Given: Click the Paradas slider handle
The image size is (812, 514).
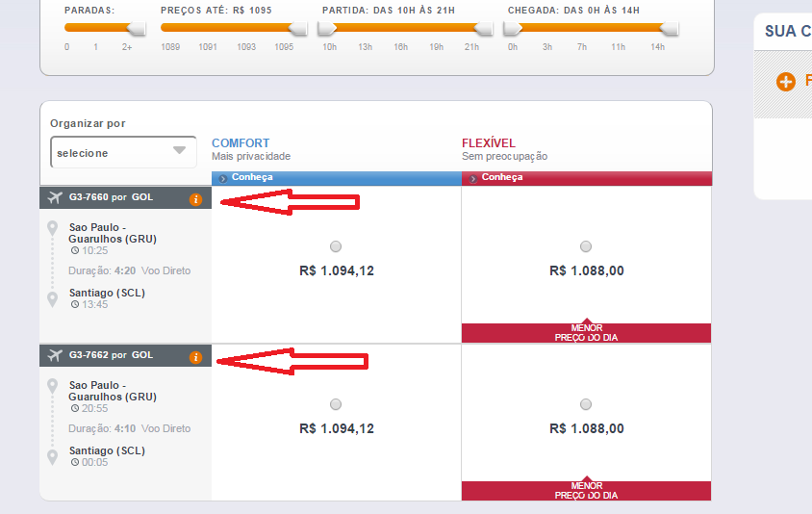Looking at the screenshot, I should (137, 29).
